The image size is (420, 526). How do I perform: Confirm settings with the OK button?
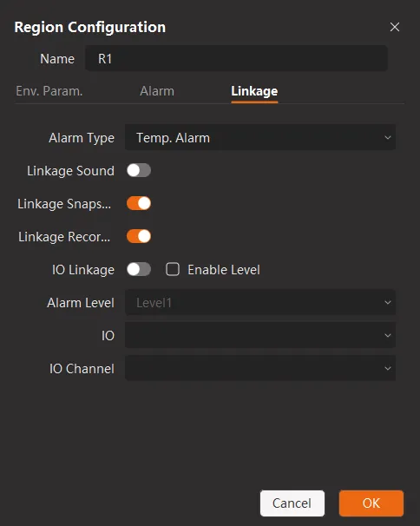pos(371,503)
